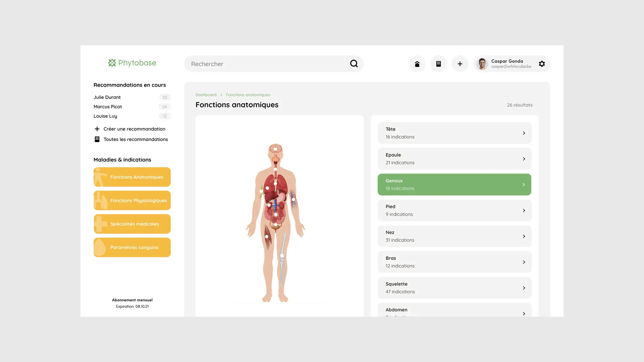Click caspar@whitecube.be email text
Viewport: 644px width, 362px height.
(x=511, y=67)
